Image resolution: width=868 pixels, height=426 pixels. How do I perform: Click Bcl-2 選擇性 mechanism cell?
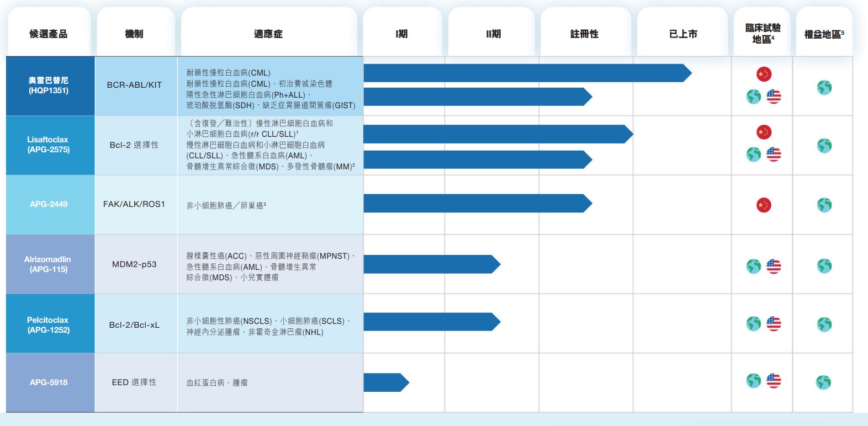click(x=136, y=145)
